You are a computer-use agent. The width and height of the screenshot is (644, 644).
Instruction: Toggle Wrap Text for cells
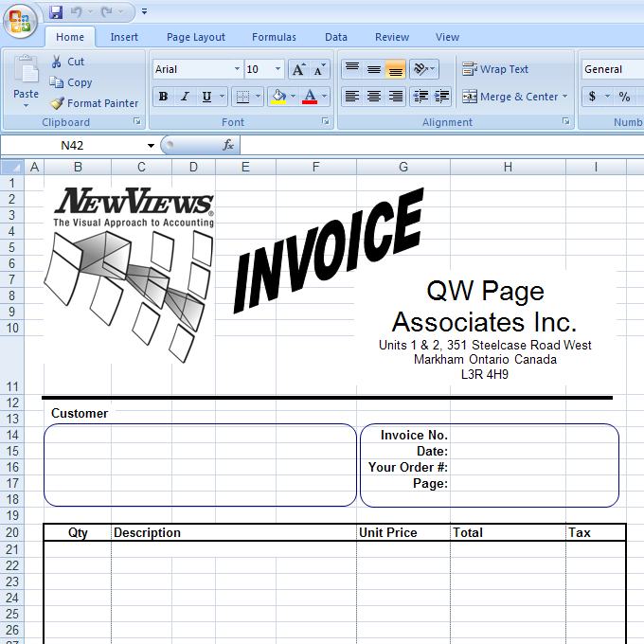(x=494, y=69)
